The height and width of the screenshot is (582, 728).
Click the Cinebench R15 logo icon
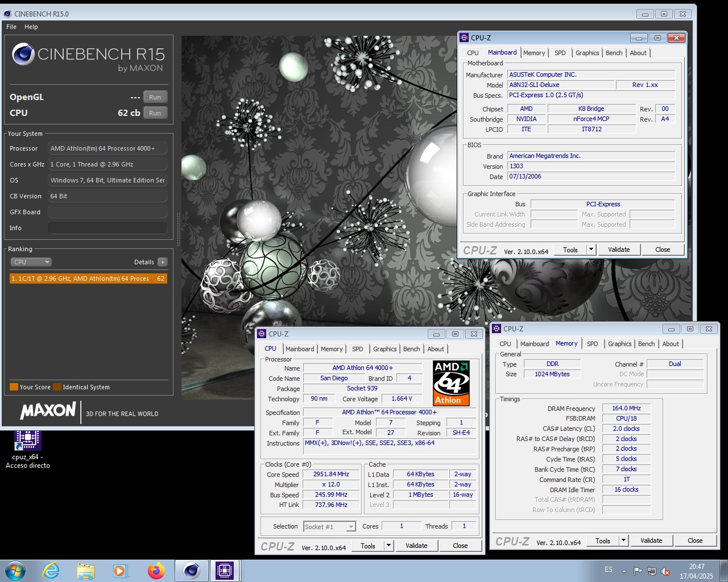pos(23,54)
